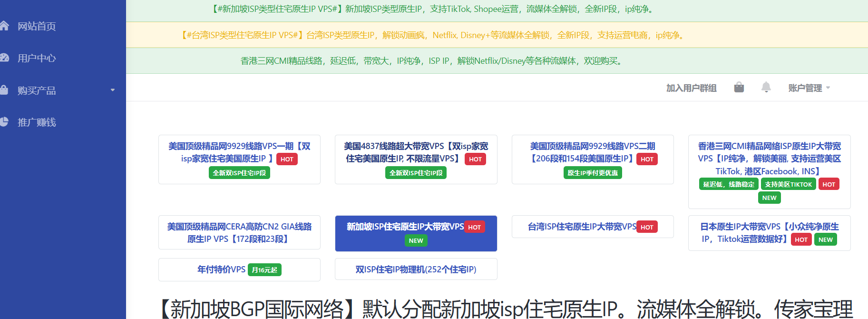
Task: Open 网站首页 in the sidebar
Action: (37, 26)
